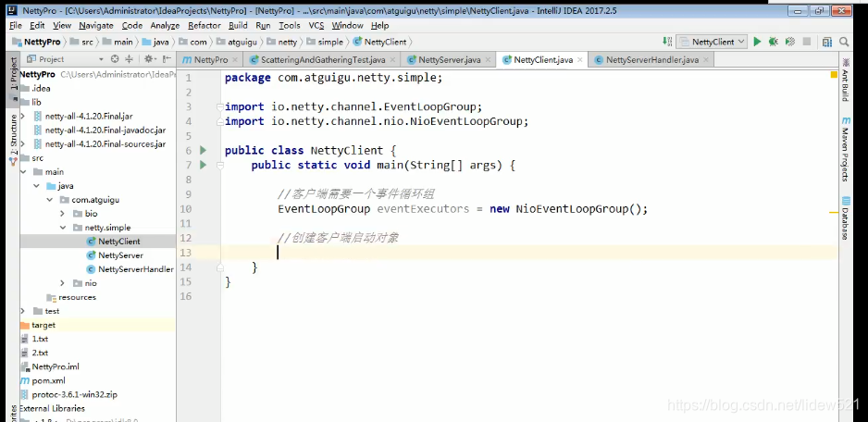Image resolution: width=868 pixels, height=422 pixels.
Task: Open the Navigate menu
Action: point(95,26)
